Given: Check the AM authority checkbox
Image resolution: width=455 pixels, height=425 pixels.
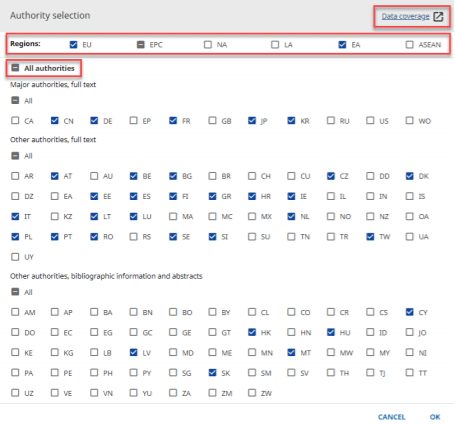Looking at the screenshot, I should [15, 312].
